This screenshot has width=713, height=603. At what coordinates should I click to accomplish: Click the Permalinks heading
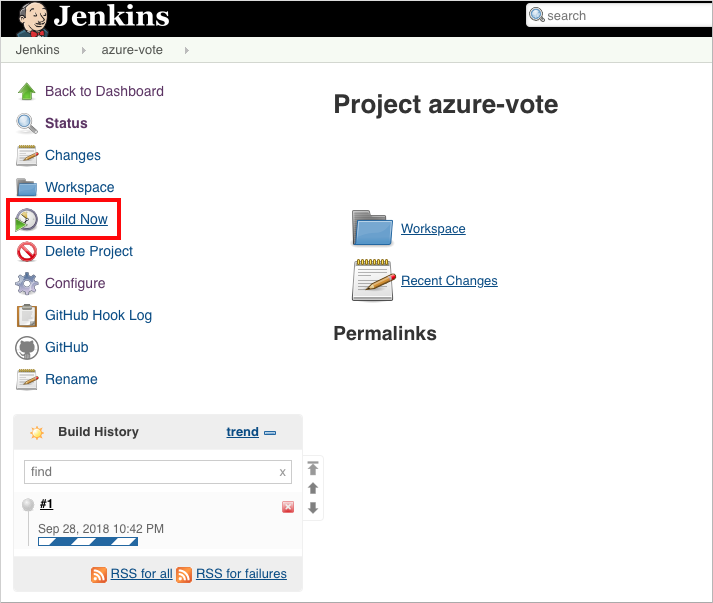pos(385,334)
